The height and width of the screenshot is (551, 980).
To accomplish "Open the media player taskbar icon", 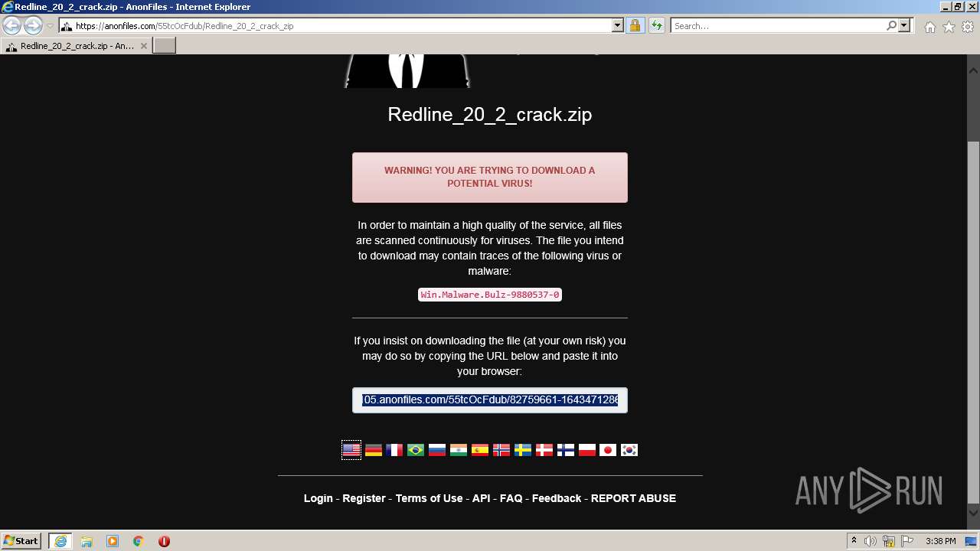I will (113, 541).
